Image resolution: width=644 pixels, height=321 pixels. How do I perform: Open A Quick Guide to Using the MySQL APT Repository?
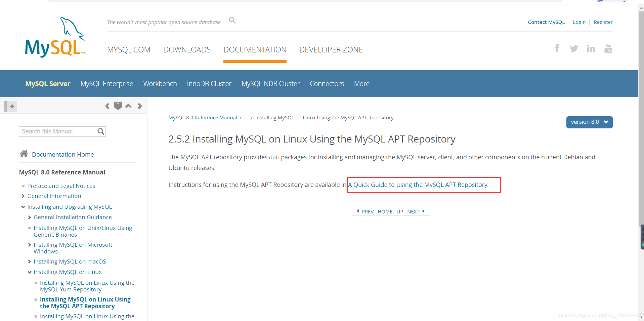[x=418, y=185]
